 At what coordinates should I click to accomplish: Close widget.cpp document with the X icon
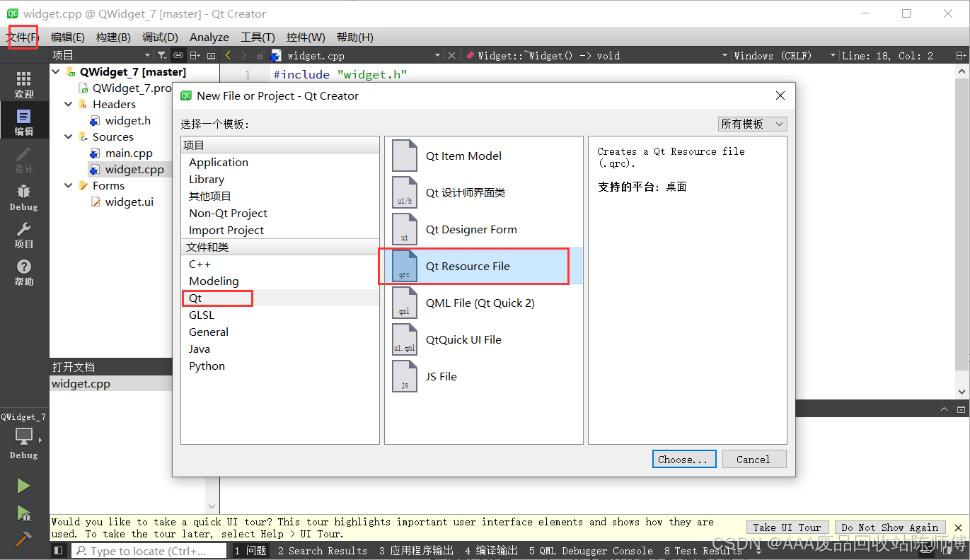[x=453, y=55]
